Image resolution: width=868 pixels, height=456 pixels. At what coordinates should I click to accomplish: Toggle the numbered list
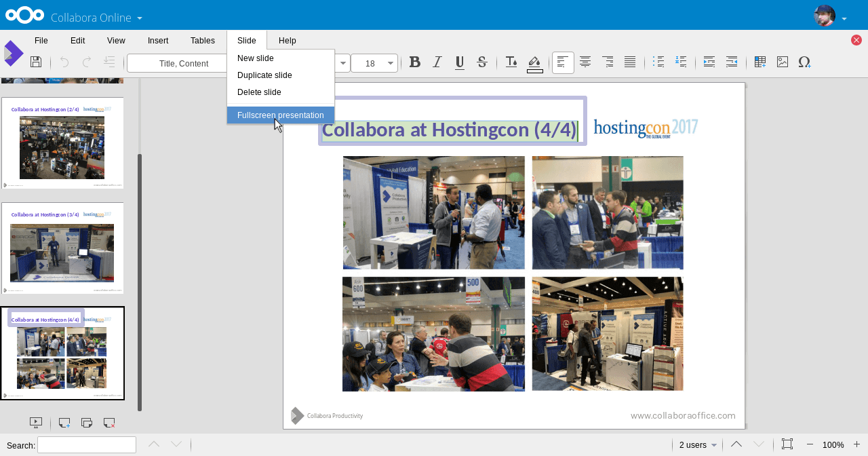[x=681, y=62]
